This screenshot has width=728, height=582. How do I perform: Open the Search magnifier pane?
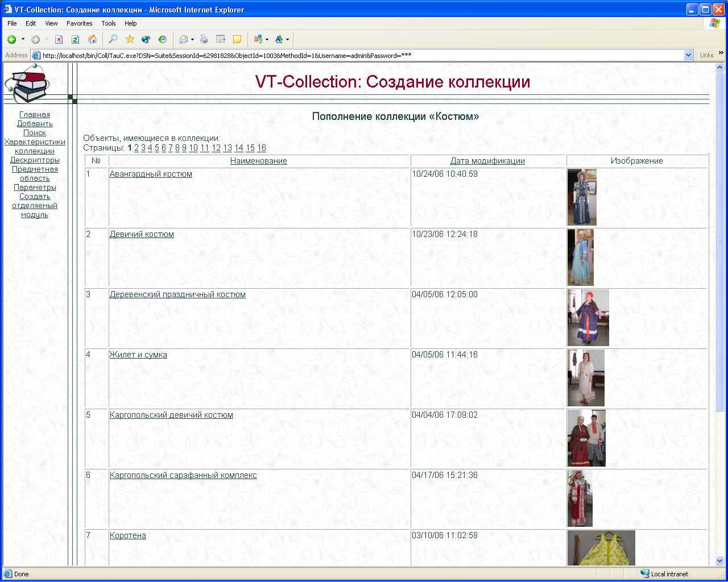coord(113,39)
